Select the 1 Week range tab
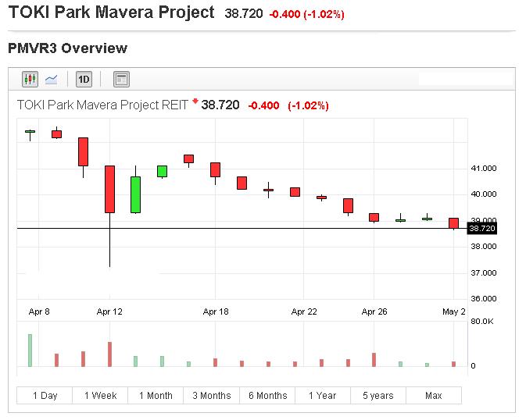Image resolution: width=526 pixels, height=420 pixels. pyautogui.click(x=100, y=396)
